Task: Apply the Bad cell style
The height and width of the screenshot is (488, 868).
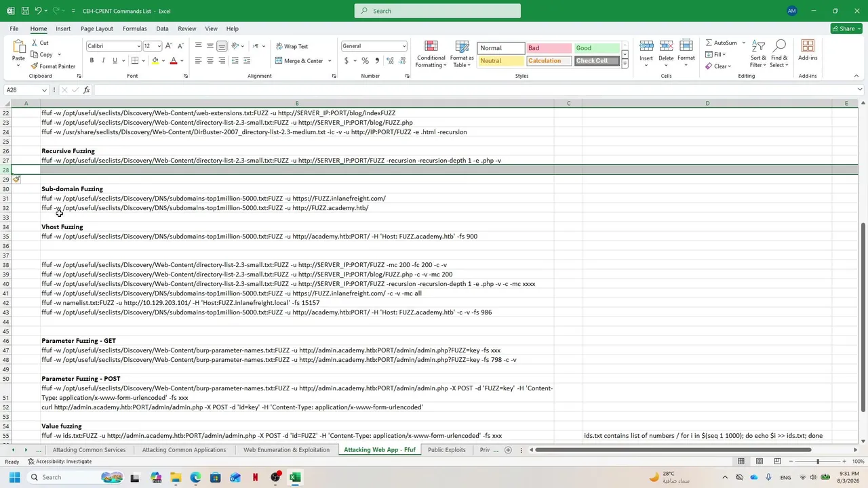Action: (549, 48)
